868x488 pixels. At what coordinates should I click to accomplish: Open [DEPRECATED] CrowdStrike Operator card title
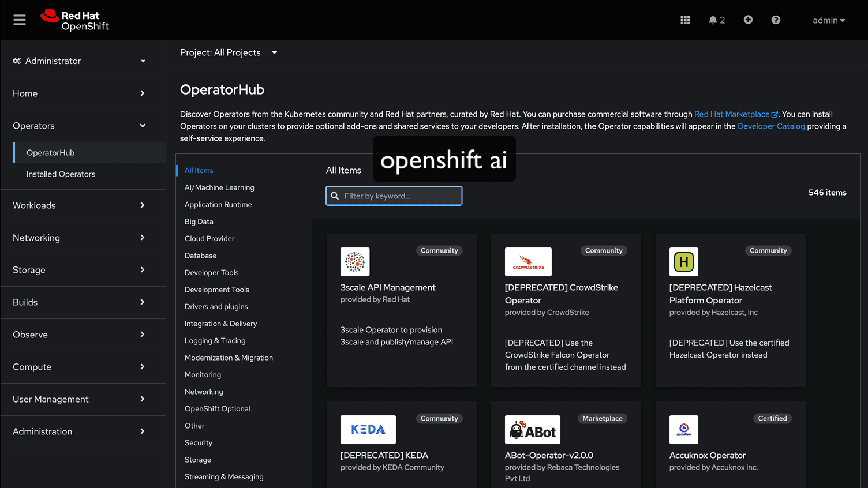[562, 294]
